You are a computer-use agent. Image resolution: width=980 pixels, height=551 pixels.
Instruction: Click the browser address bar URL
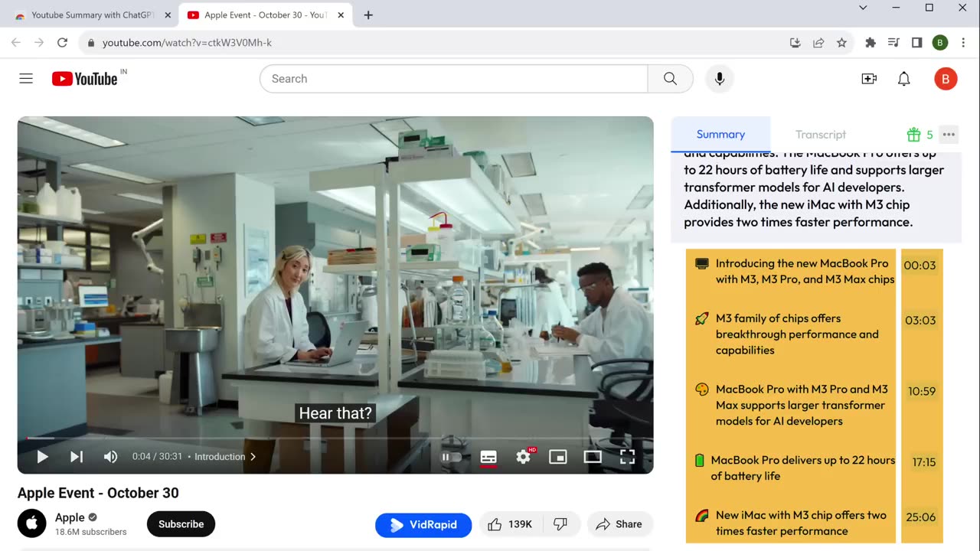click(x=188, y=43)
